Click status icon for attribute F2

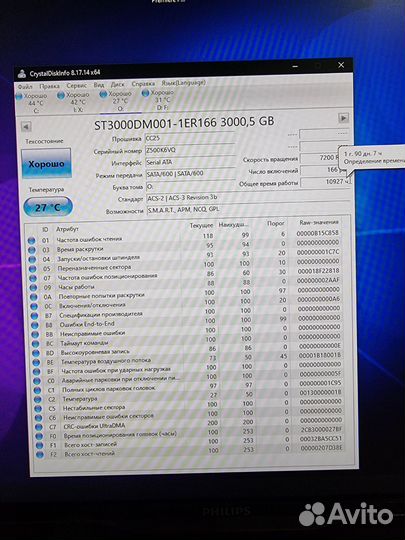(x=40, y=455)
